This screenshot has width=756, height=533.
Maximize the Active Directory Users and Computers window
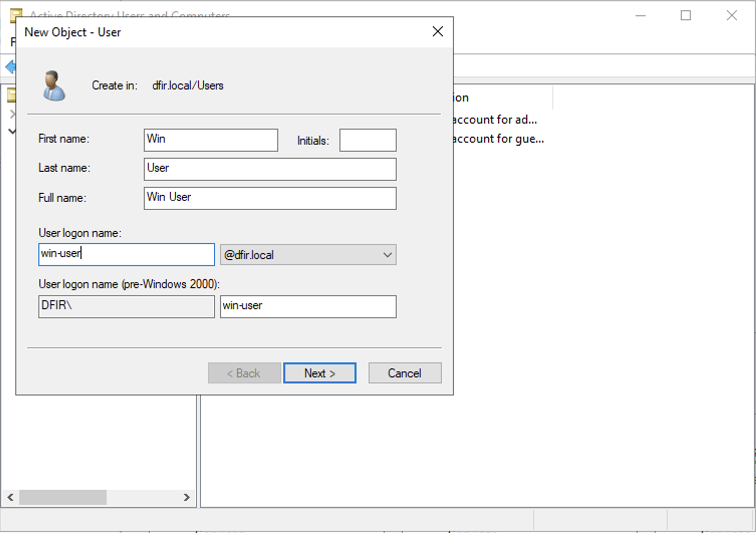click(685, 16)
